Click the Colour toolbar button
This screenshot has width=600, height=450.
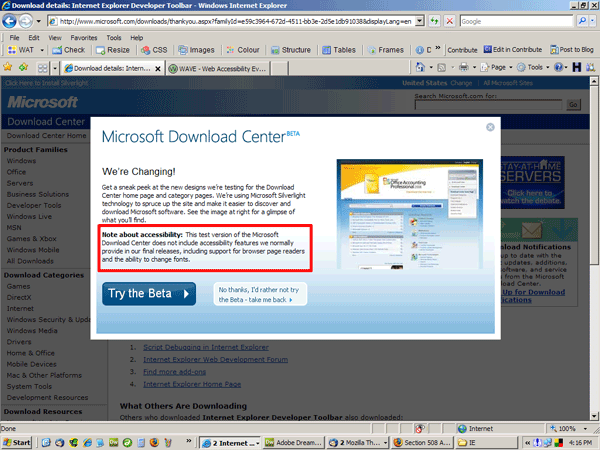pyautogui.click(x=243, y=50)
